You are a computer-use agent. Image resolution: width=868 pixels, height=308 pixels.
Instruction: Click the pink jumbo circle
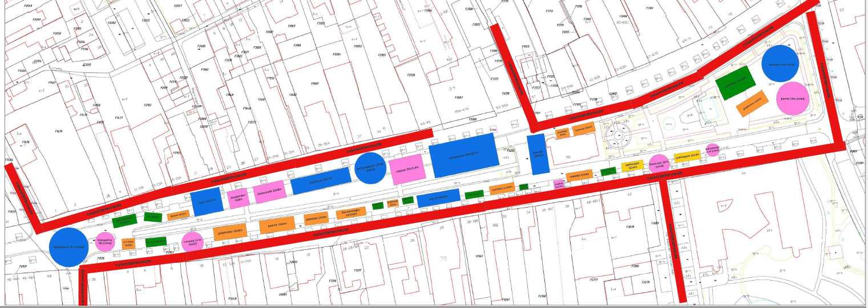click(x=794, y=99)
